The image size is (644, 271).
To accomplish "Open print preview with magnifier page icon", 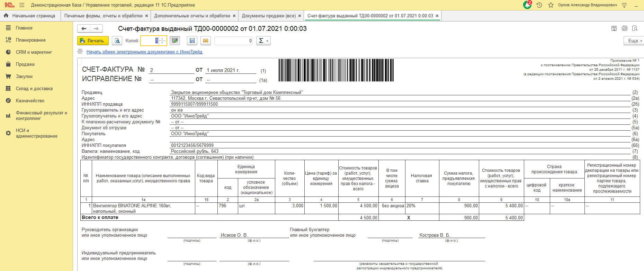I will coord(117,41).
